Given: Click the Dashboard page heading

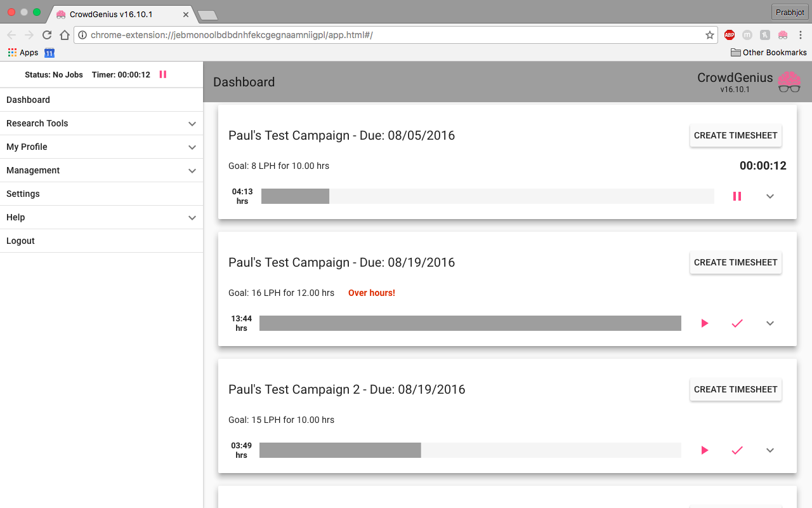Looking at the screenshot, I should pos(244,82).
